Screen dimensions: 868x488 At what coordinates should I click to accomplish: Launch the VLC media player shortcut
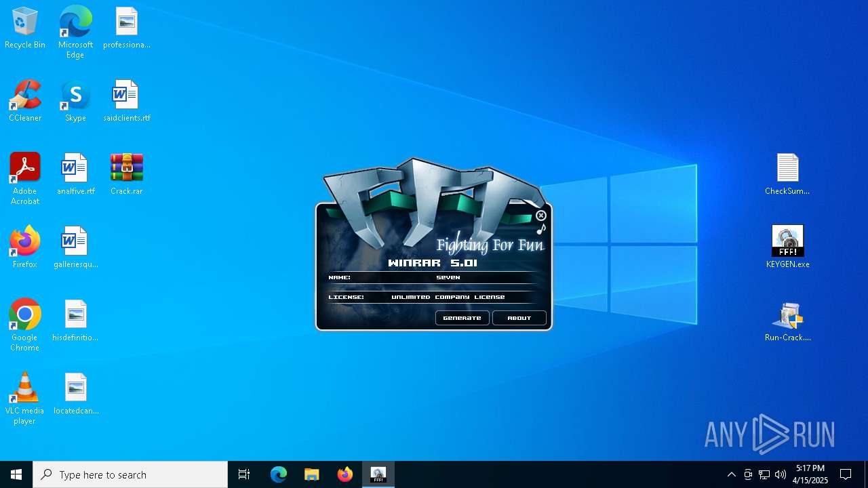pyautogui.click(x=25, y=399)
